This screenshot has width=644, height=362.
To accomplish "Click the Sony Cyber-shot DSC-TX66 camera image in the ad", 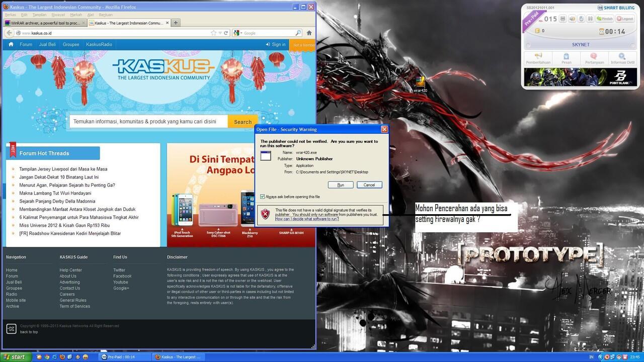I will 218,215.
